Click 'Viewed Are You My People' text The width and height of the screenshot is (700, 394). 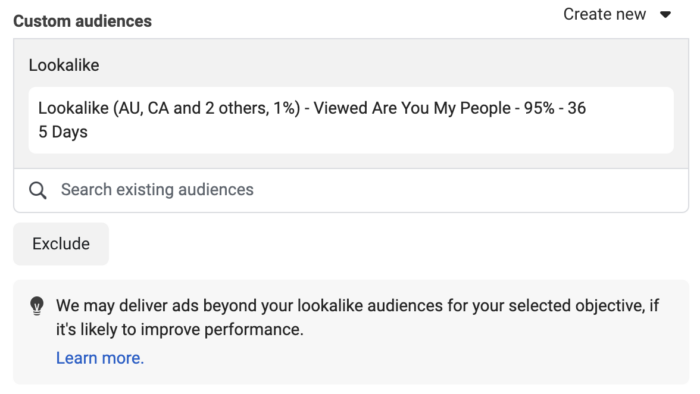click(x=412, y=108)
